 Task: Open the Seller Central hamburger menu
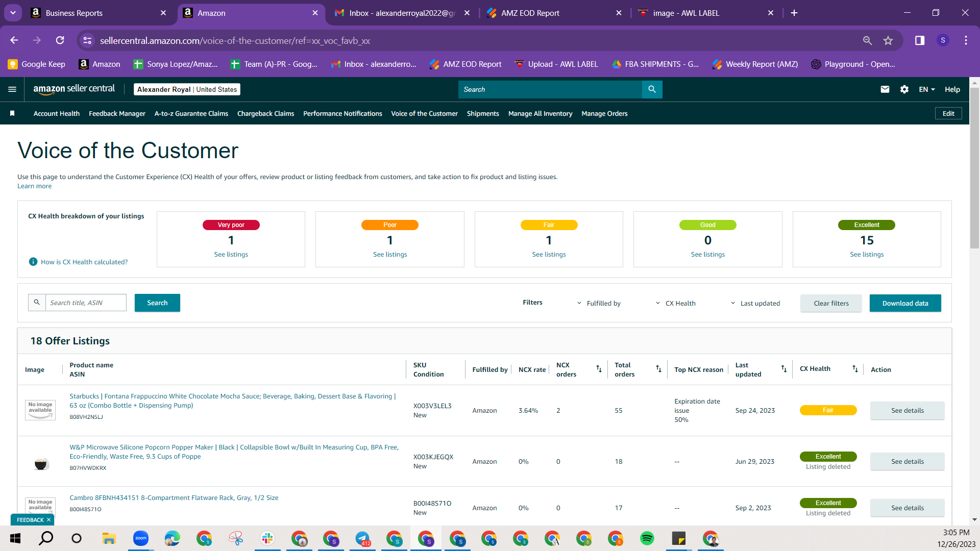pos(12,89)
